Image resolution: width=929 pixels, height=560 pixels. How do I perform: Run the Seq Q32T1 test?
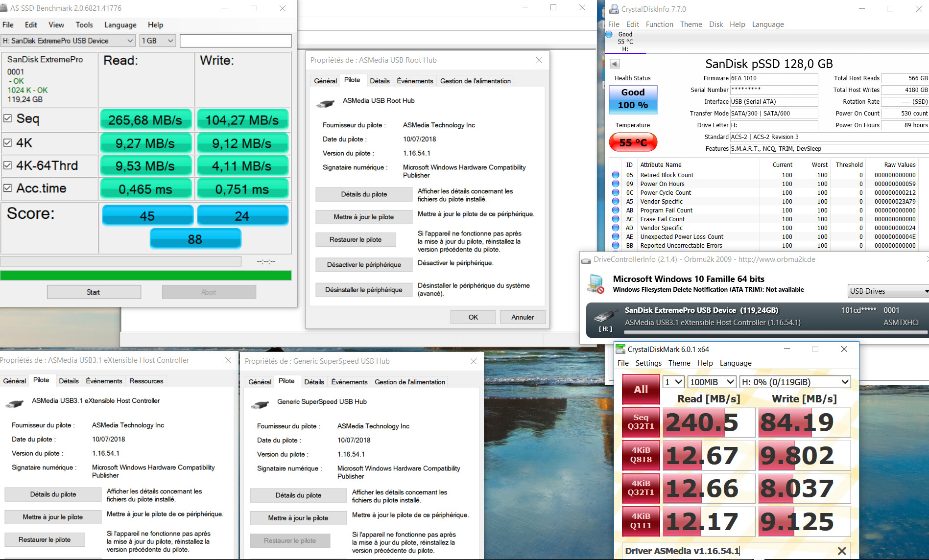(641, 422)
